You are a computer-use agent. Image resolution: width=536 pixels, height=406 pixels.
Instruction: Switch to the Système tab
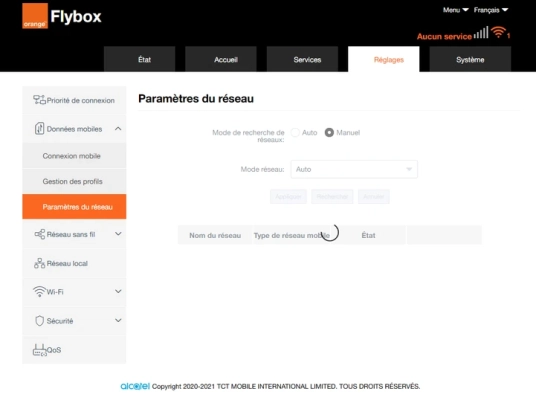(x=470, y=59)
